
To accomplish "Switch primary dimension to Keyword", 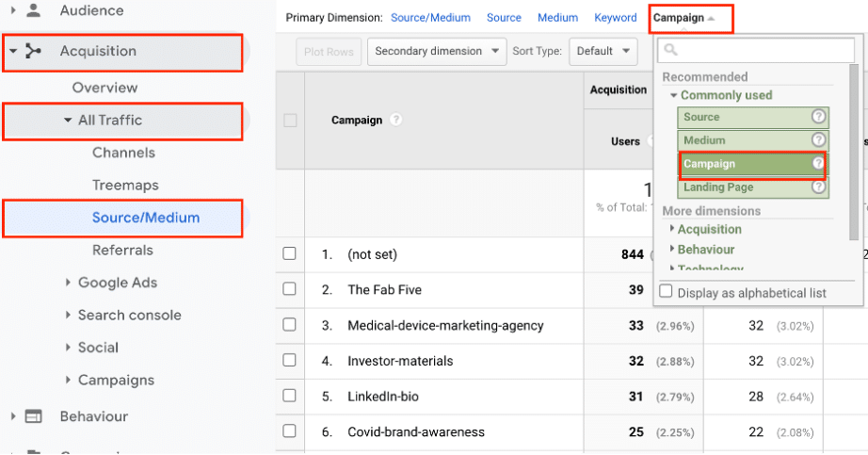I will pos(616,18).
